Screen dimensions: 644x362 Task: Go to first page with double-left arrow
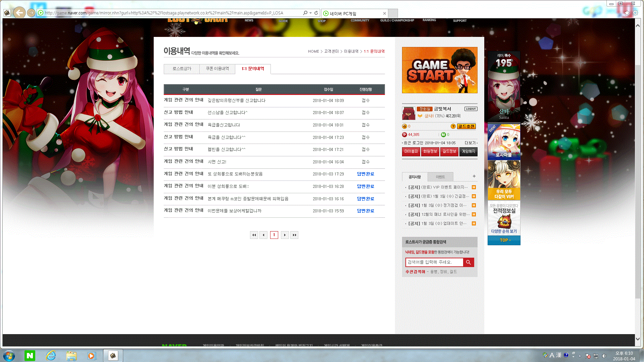tap(254, 235)
